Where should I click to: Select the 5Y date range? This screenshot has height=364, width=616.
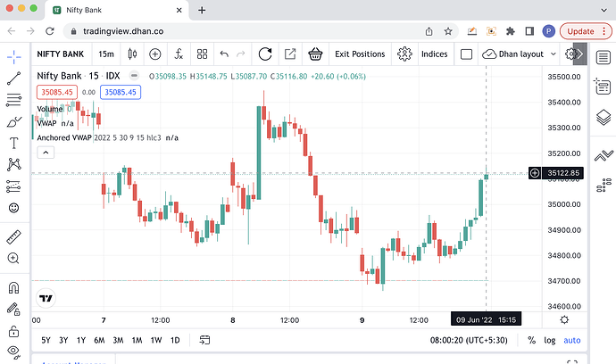[46, 341]
